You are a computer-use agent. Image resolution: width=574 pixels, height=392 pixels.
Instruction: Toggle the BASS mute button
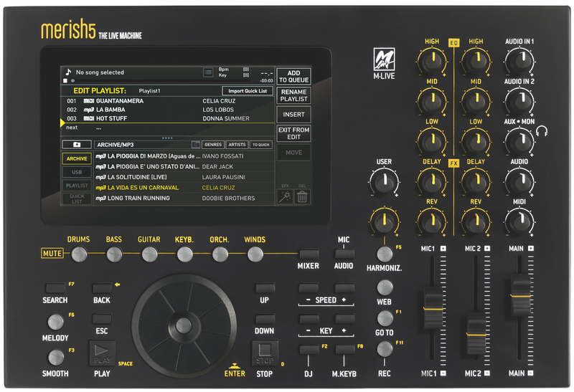pyautogui.click(x=114, y=254)
